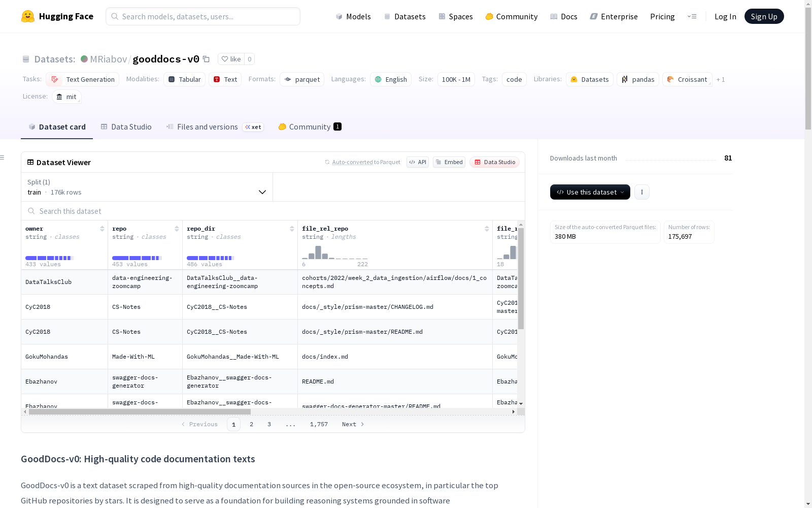Image resolution: width=812 pixels, height=508 pixels.
Task: Jump to last page 1,757
Action: (319, 424)
